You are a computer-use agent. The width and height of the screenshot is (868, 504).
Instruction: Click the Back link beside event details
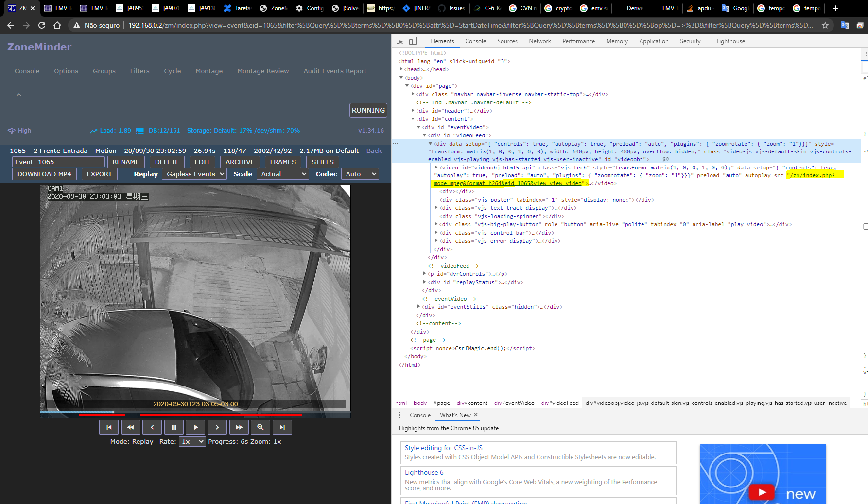[374, 151]
